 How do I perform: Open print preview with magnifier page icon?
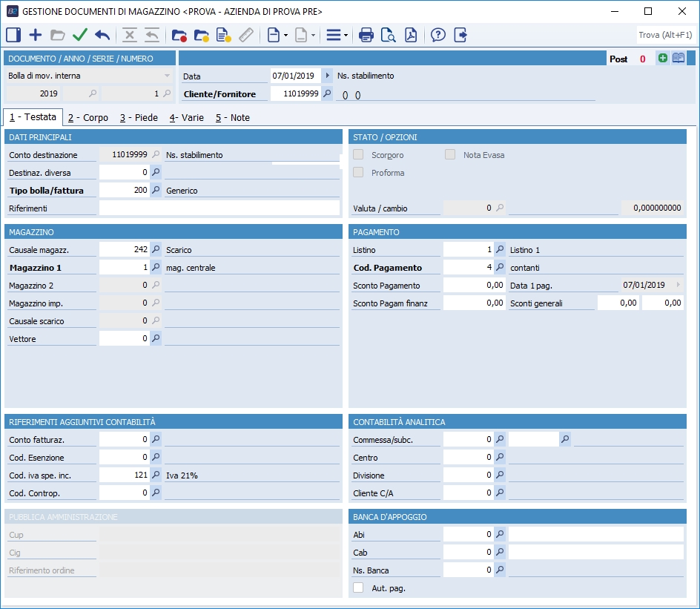[388, 35]
